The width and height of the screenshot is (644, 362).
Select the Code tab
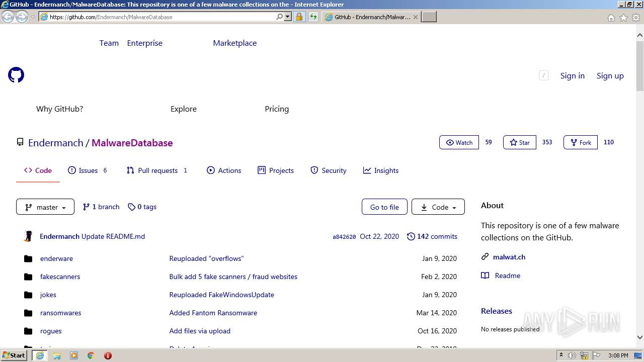tap(38, 170)
